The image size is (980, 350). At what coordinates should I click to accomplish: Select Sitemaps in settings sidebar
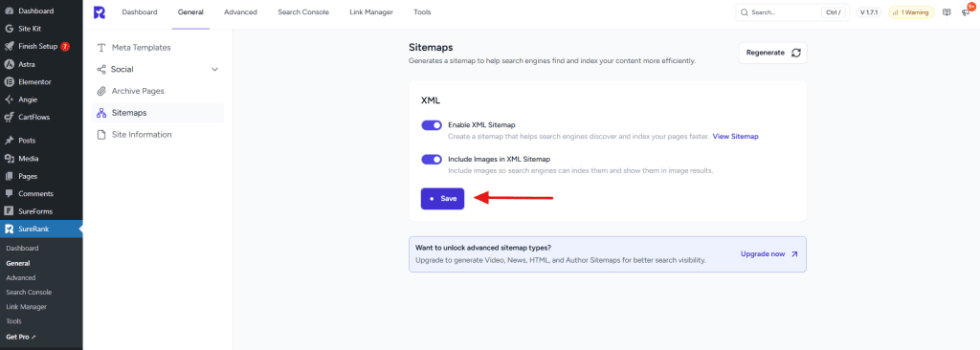[x=158, y=113]
